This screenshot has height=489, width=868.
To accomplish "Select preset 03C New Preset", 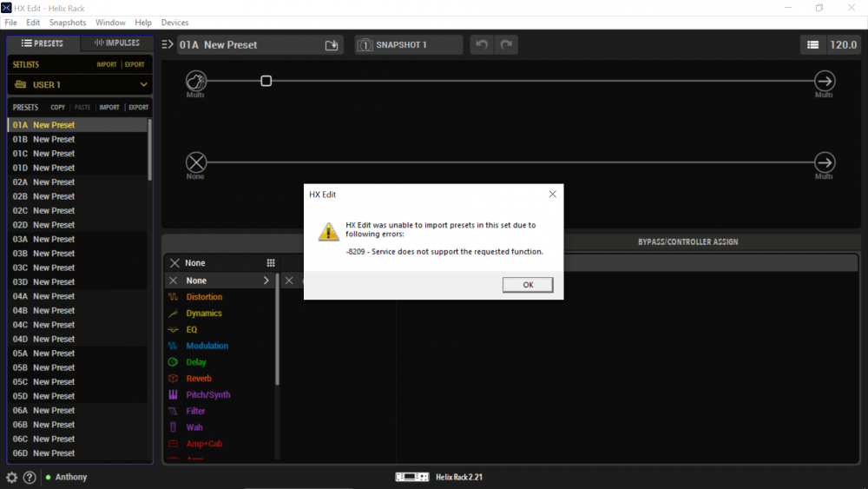I will (77, 268).
